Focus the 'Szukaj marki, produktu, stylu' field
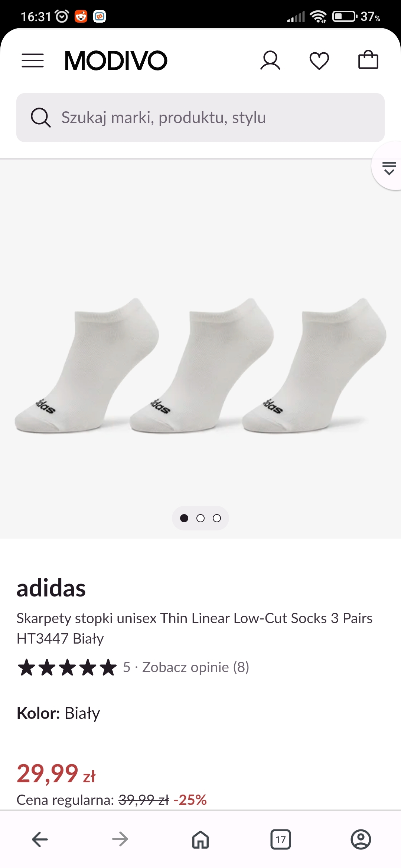Image resolution: width=401 pixels, height=868 pixels. tap(200, 118)
